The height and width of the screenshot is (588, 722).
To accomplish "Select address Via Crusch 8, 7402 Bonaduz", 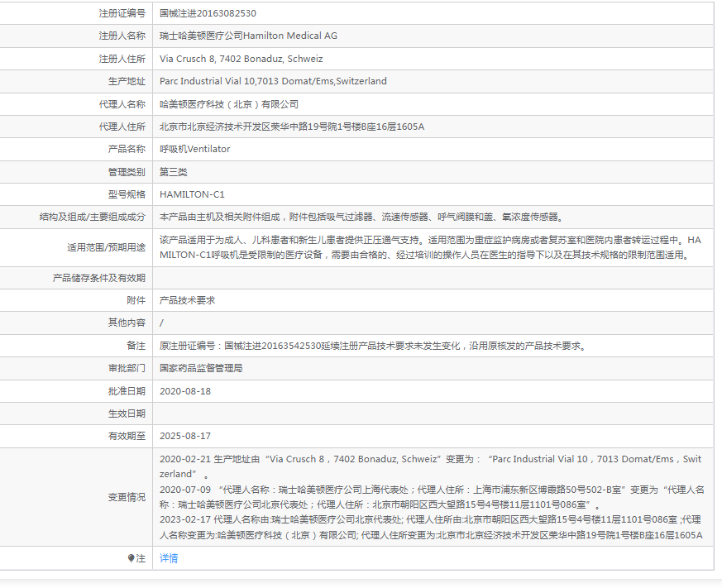I will tap(221, 59).
